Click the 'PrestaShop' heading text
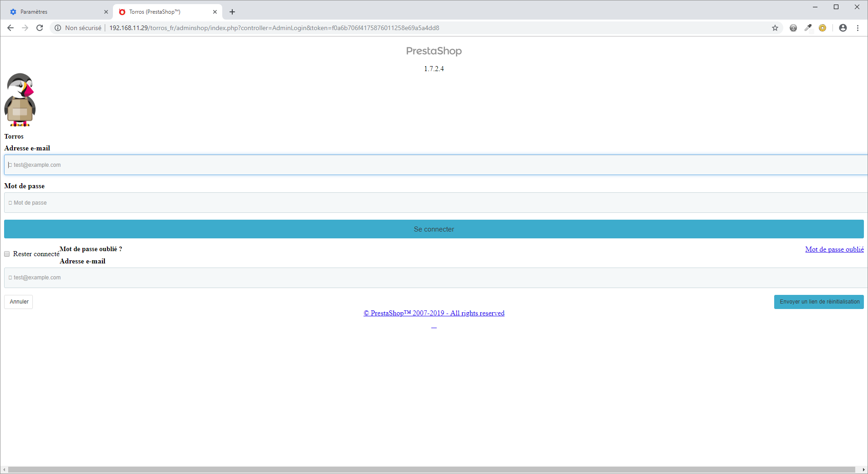868x474 pixels. [434, 51]
